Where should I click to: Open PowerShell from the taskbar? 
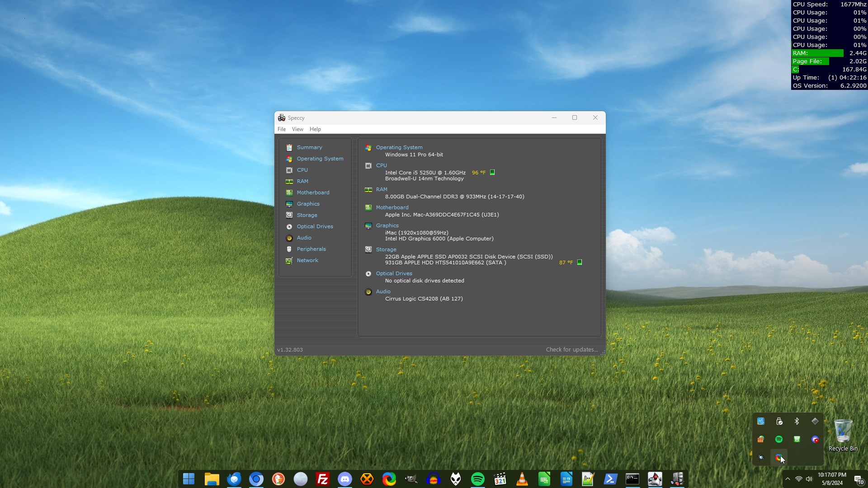[610, 479]
